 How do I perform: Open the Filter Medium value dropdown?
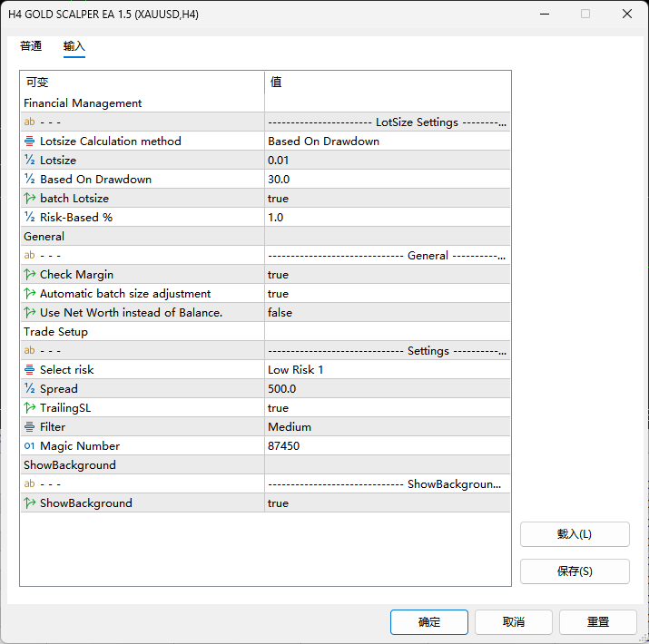387,427
